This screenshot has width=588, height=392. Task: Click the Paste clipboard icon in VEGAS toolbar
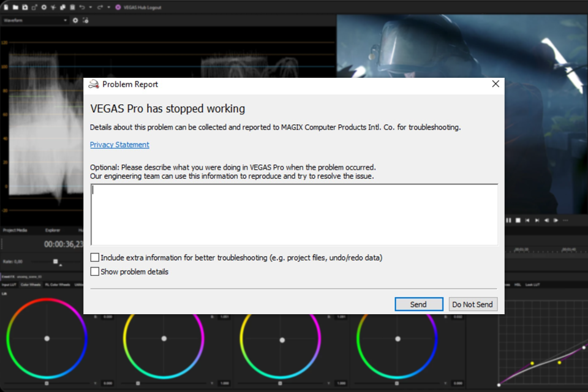[72, 7]
